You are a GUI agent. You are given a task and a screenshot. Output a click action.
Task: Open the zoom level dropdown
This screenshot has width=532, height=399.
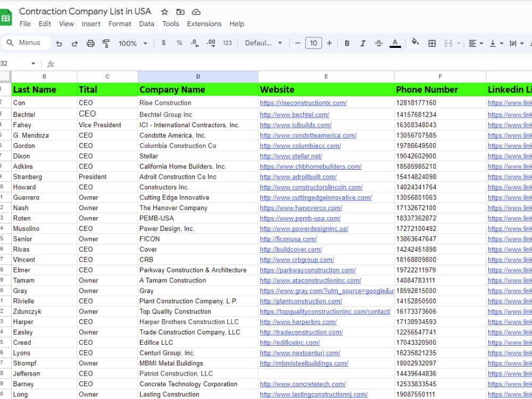132,43
